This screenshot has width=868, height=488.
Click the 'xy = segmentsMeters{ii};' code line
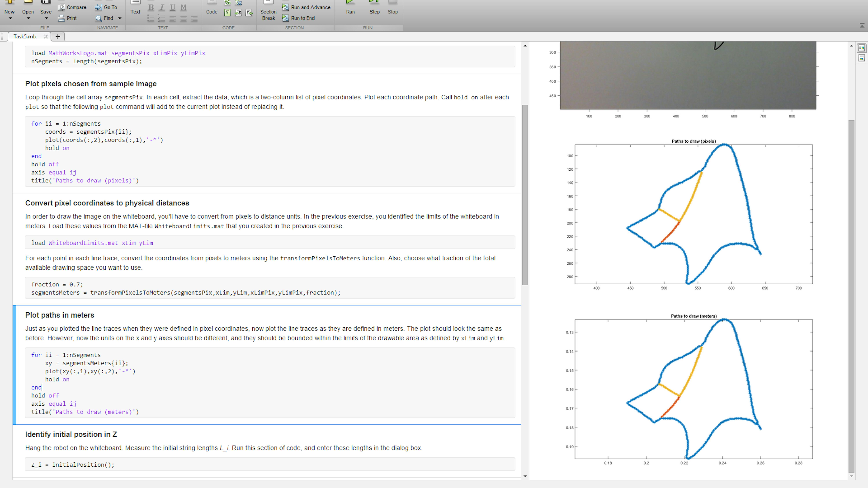[87, 363]
